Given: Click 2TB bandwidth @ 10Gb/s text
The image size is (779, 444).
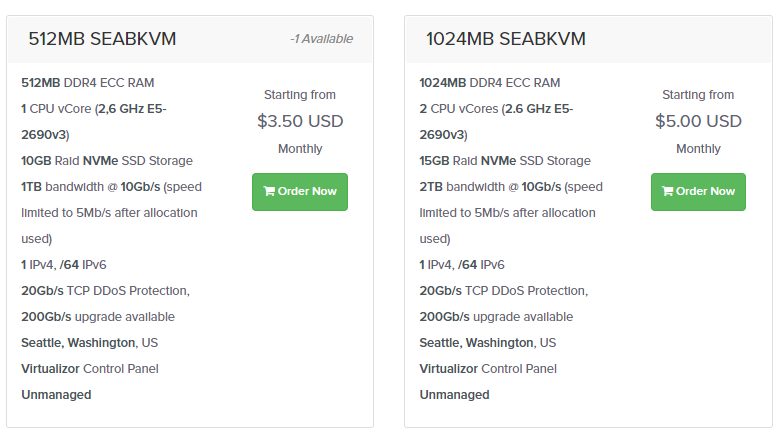Looking at the screenshot, I should [x=490, y=187].
